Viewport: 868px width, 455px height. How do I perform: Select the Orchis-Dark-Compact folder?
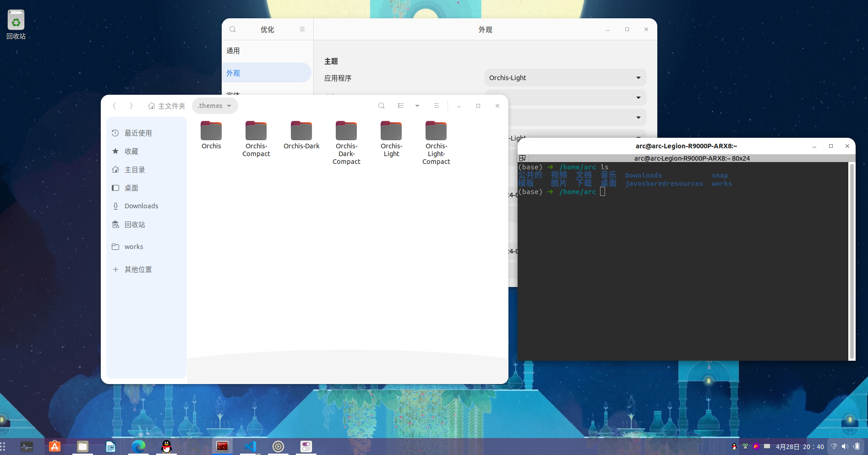[x=346, y=142]
